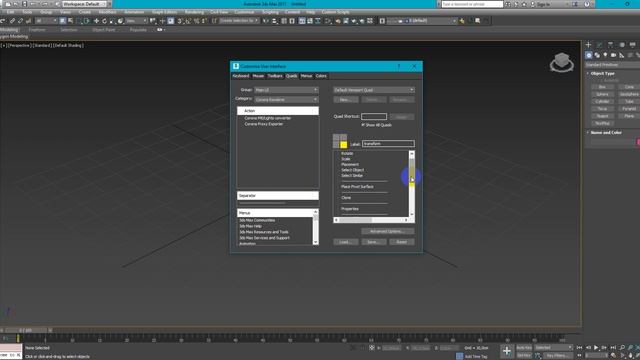Open the Customize menu in menu bar
The height and width of the screenshot is (360, 640).
[244, 12]
